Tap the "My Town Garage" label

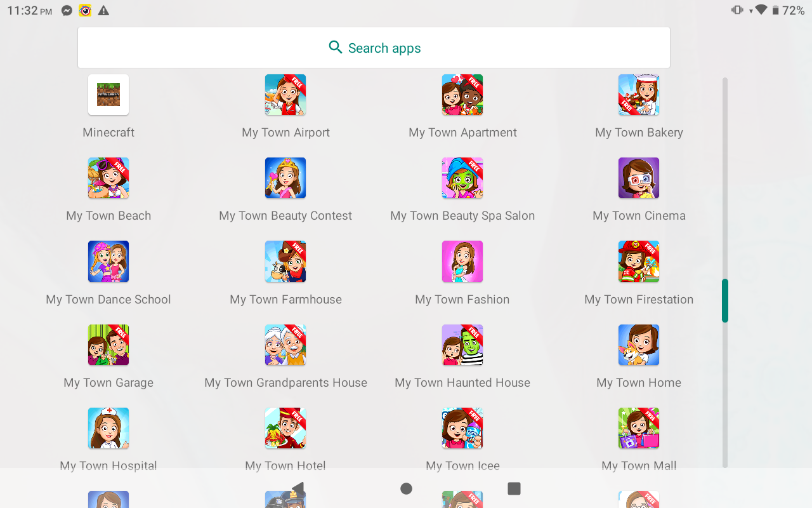pos(108,383)
